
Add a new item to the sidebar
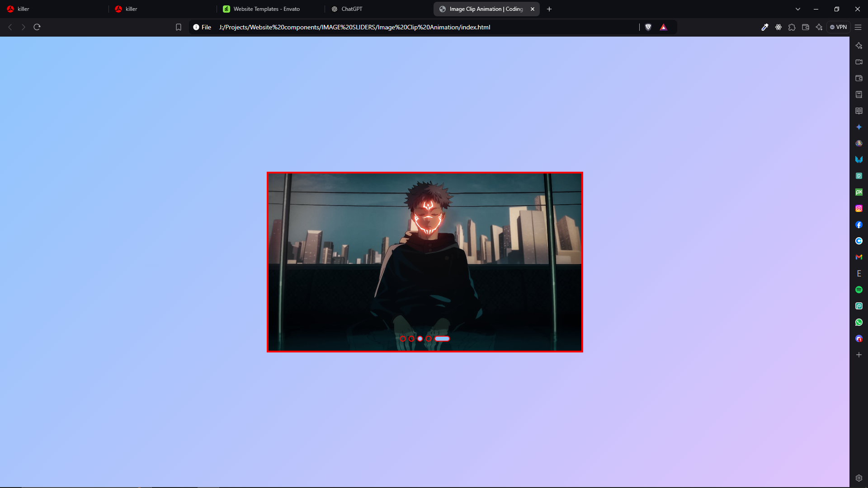coord(859,355)
